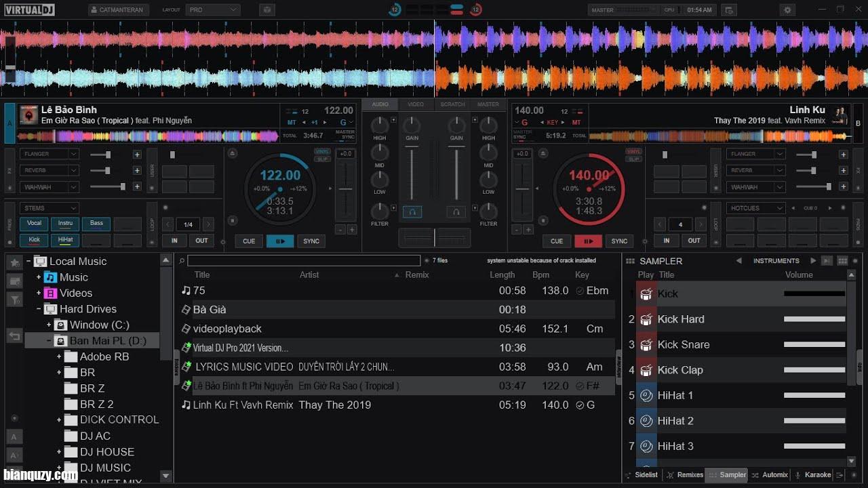The height and width of the screenshot is (488, 868).
Task: Switch mixer to the SCRATCH tab
Action: pyautogui.click(x=452, y=104)
